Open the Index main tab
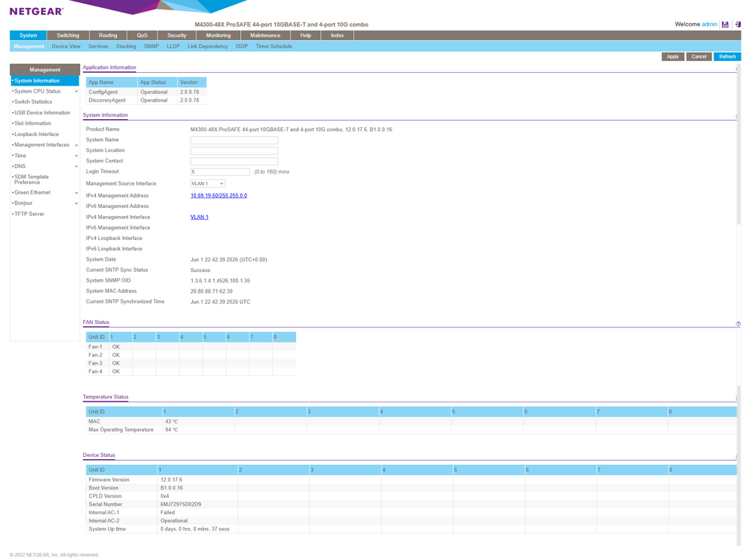Screen dimensions: 751x560 coord(337,35)
